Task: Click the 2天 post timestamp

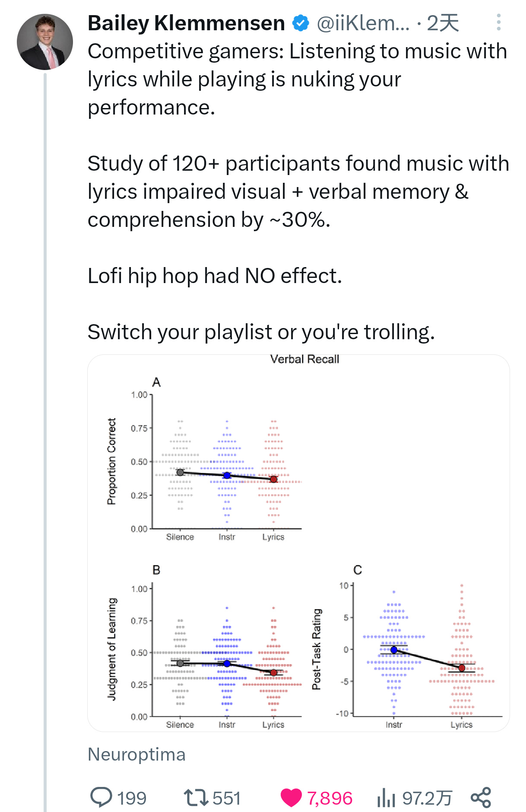Action: coord(443,23)
